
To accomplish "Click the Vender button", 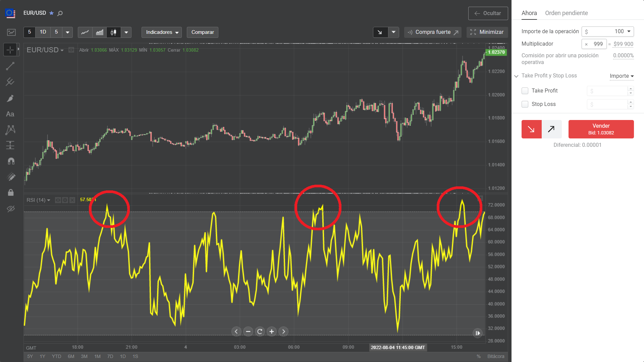I will pos(601,129).
